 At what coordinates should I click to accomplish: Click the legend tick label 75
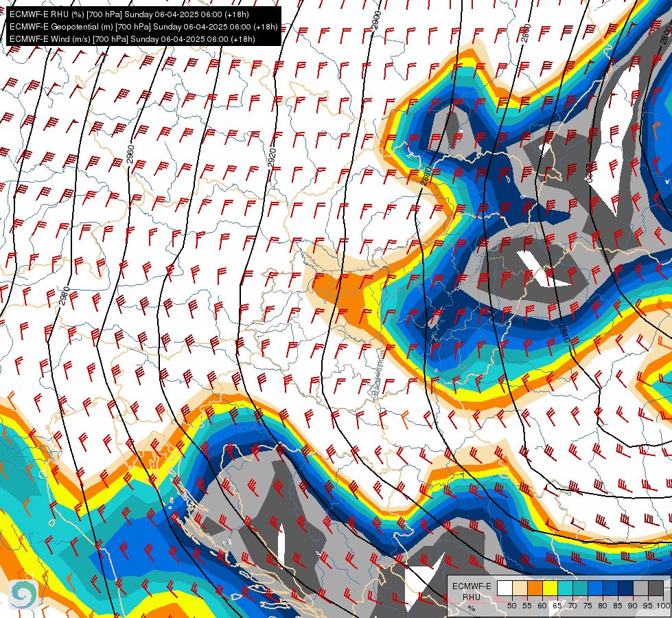[588, 606]
